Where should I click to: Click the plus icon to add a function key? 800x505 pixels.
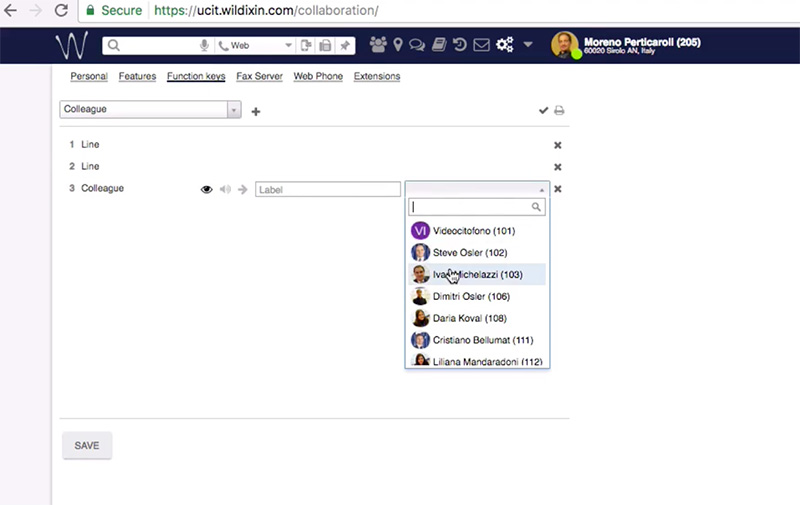pos(256,111)
